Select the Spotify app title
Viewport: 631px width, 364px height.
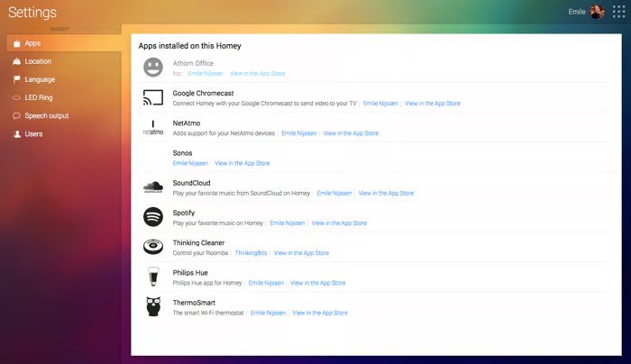[184, 214]
